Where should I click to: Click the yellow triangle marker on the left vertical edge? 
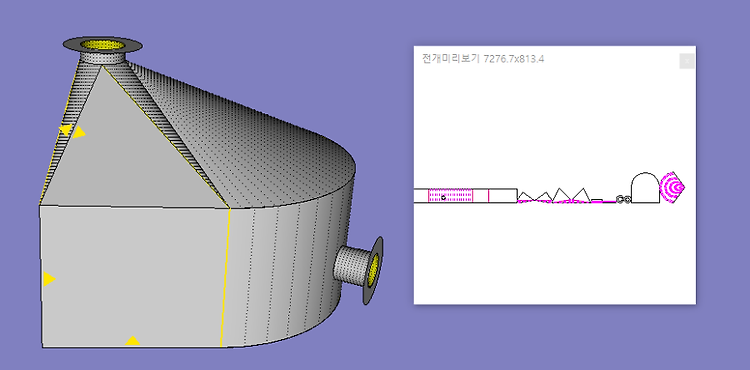tap(49, 279)
